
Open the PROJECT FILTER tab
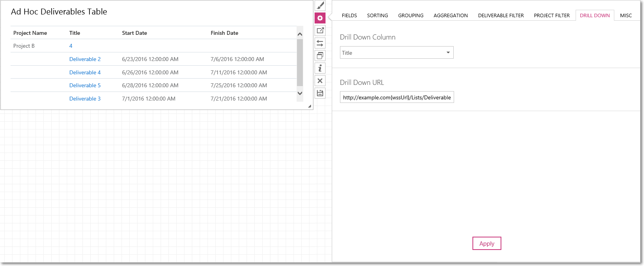coord(552,16)
